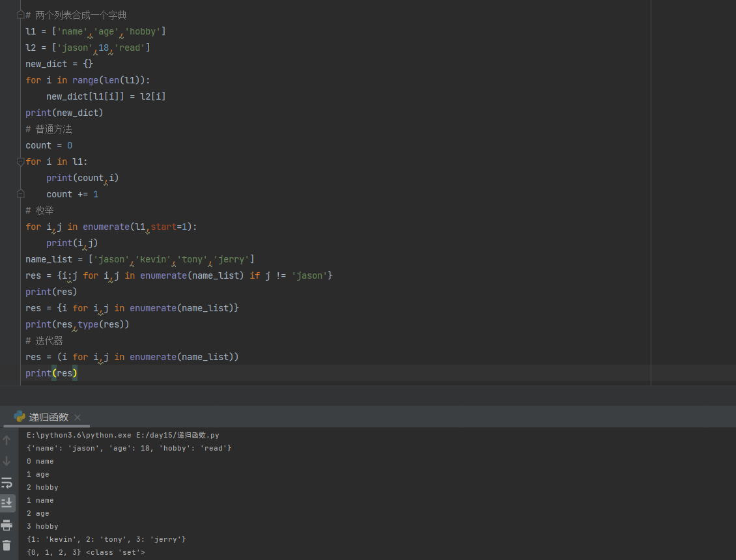Click the final 'print(res)' line

tap(51, 373)
